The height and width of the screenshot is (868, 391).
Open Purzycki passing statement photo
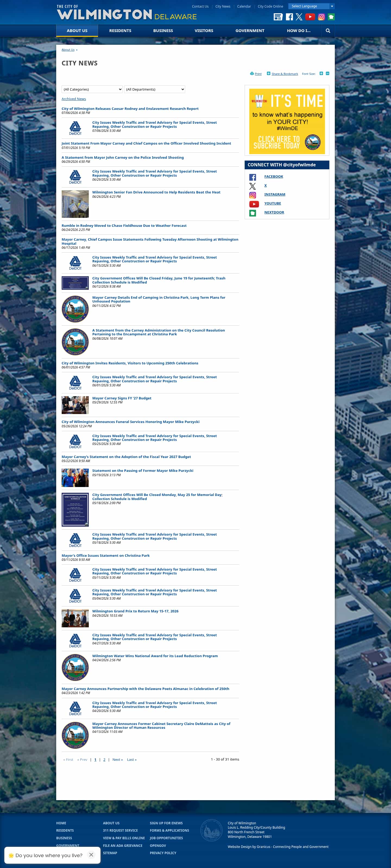pyautogui.click(x=75, y=478)
